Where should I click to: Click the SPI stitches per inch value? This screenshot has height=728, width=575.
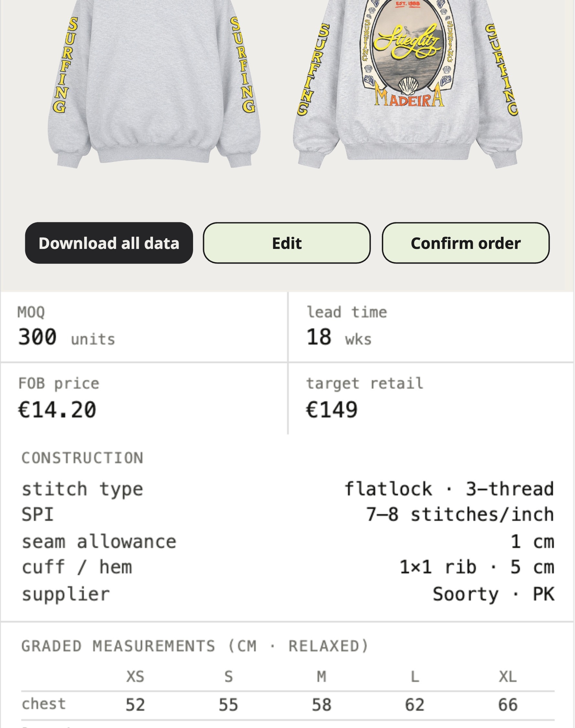point(460,514)
